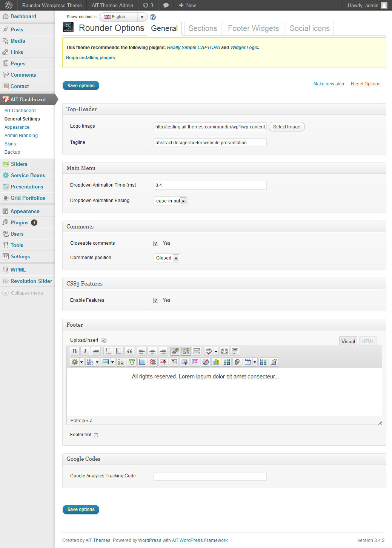Click the bottom Save options button
Viewport: 392px width, 548px height.
tap(81, 509)
